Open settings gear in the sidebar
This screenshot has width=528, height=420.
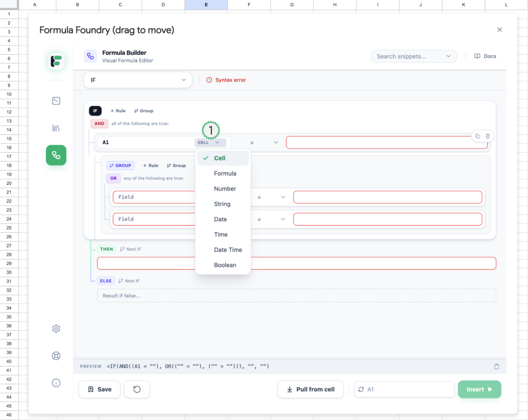[56, 329]
